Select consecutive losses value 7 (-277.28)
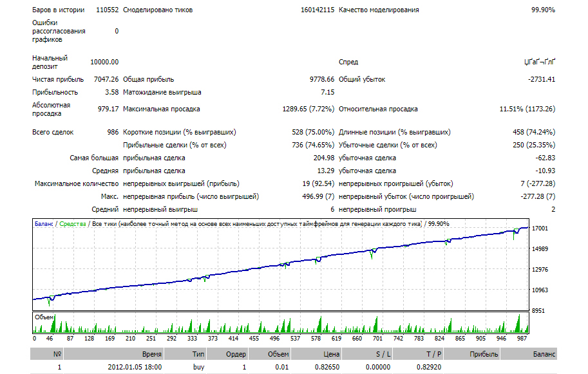Screen dimensions: 588x374 tap(538, 183)
